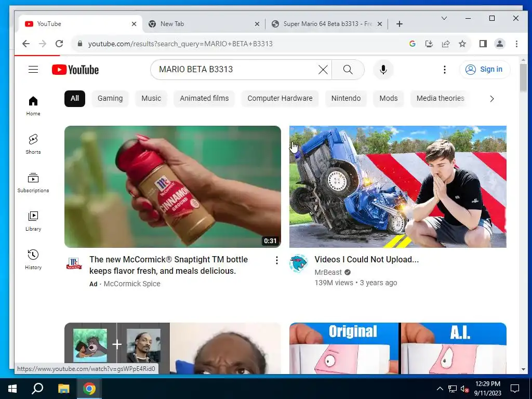
Task: Open the McCormick Snaptight bottle ad title
Action: pos(169,265)
